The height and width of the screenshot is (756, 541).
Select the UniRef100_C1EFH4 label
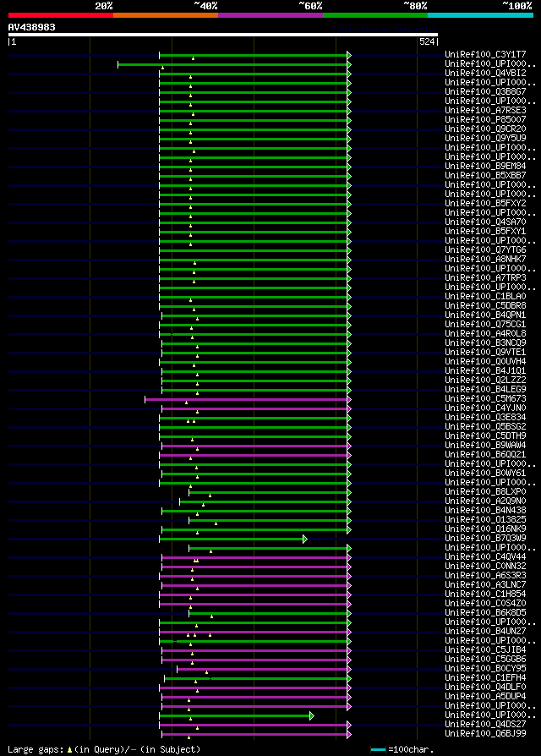485,678
